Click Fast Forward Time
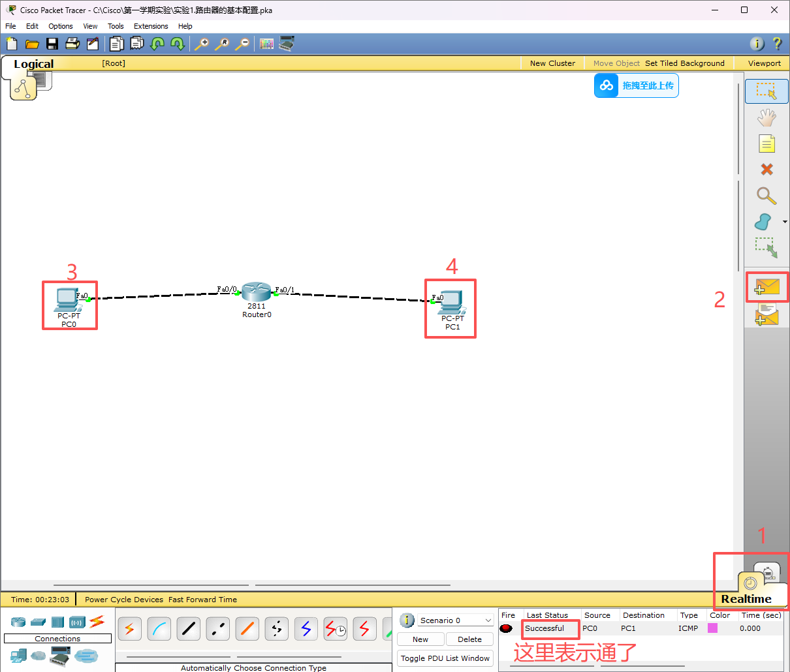The height and width of the screenshot is (672, 790). point(202,600)
